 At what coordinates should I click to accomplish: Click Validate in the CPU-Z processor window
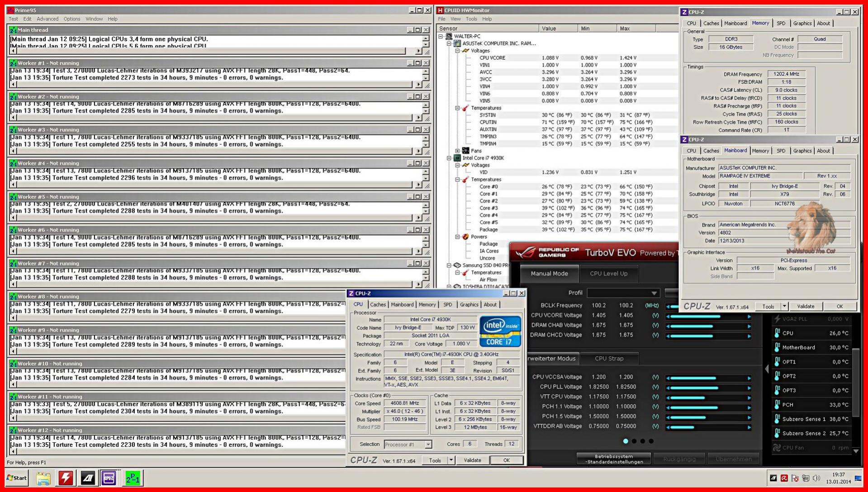coord(472,460)
